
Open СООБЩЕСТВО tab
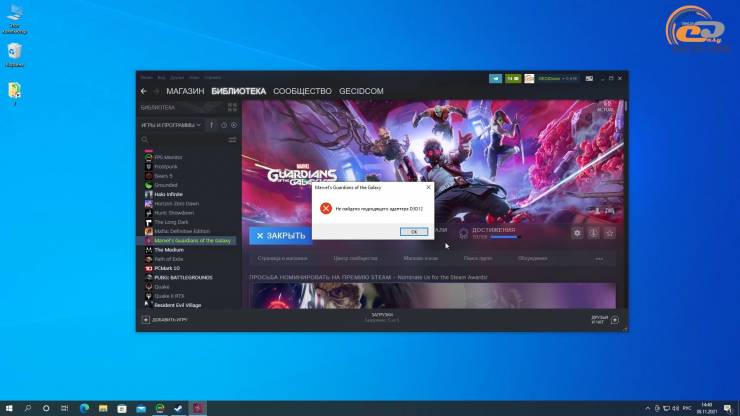[302, 91]
